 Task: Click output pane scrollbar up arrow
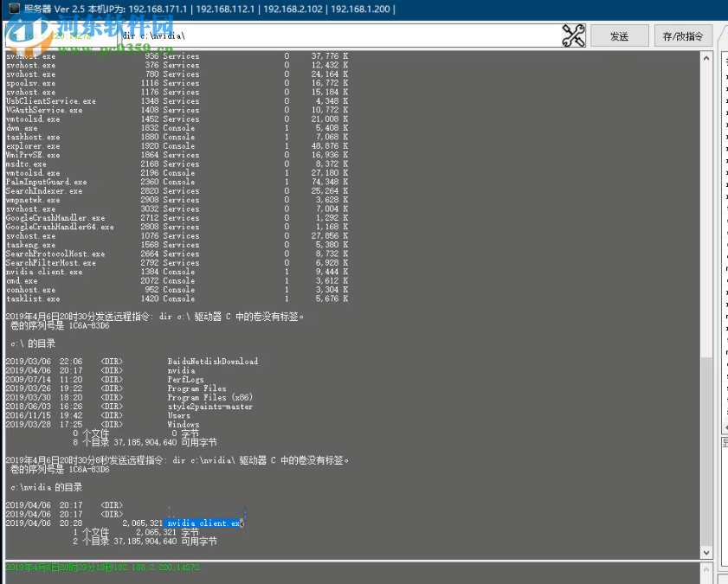tap(706, 59)
